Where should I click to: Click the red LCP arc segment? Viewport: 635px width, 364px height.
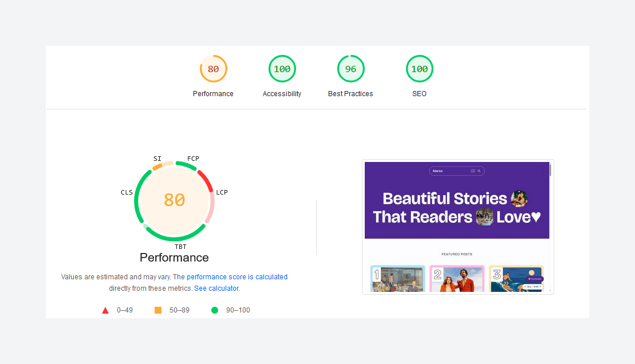point(206,180)
